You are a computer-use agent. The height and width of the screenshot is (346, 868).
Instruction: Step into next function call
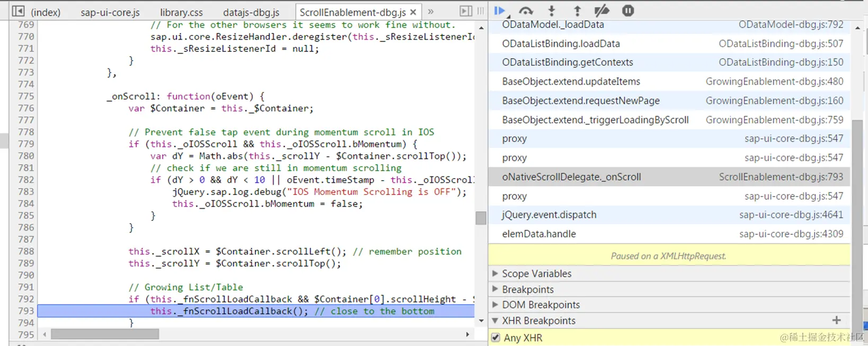[x=552, y=11]
